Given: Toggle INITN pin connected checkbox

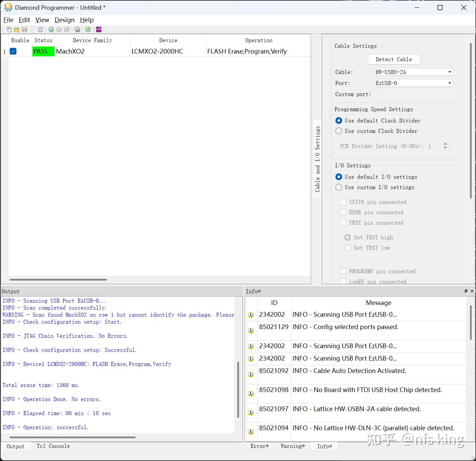Looking at the screenshot, I should [343, 202].
